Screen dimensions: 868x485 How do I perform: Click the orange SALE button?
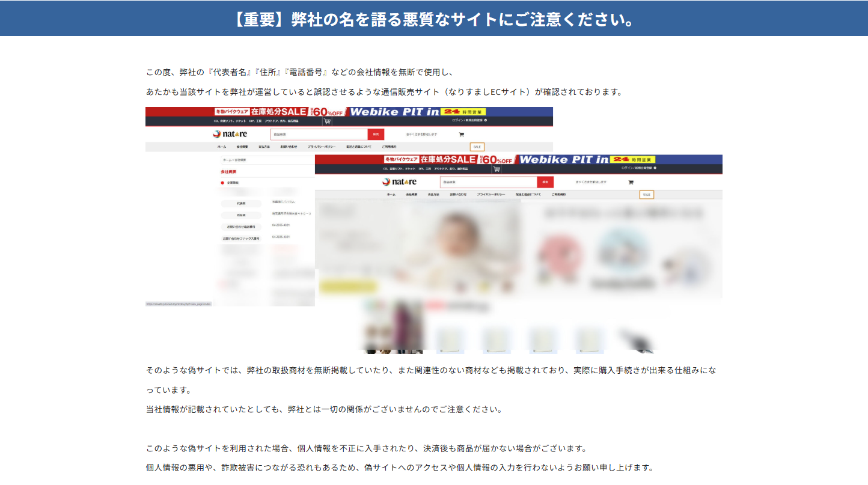pos(476,146)
